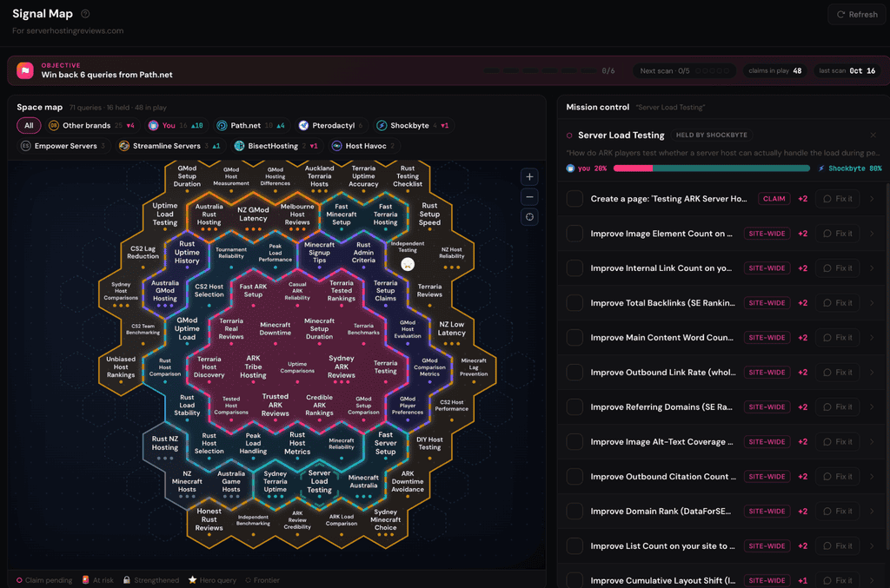Expand the Improve Image Element Count row
Screen dimensions: 890x588
872,234
